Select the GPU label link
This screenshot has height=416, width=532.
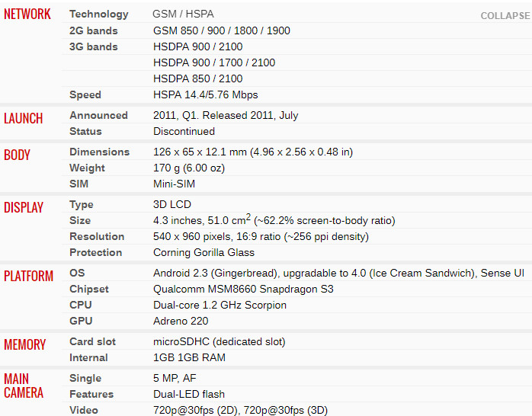click(x=81, y=321)
